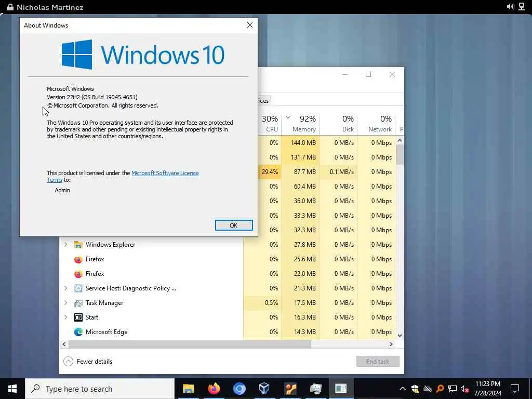Viewport: 532px width, 399px height.
Task: Click the 0.1 MB/s disk value
Action: click(341, 171)
